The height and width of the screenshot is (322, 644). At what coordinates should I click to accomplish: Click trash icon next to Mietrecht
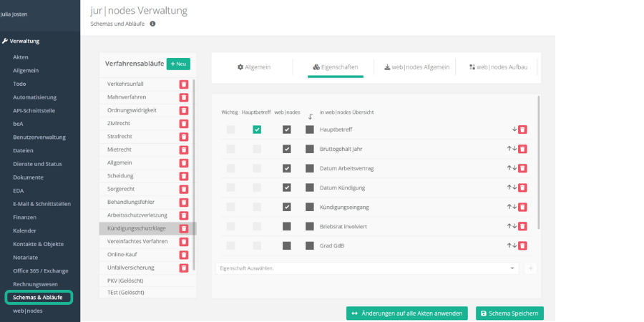click(x=184, y=150)
